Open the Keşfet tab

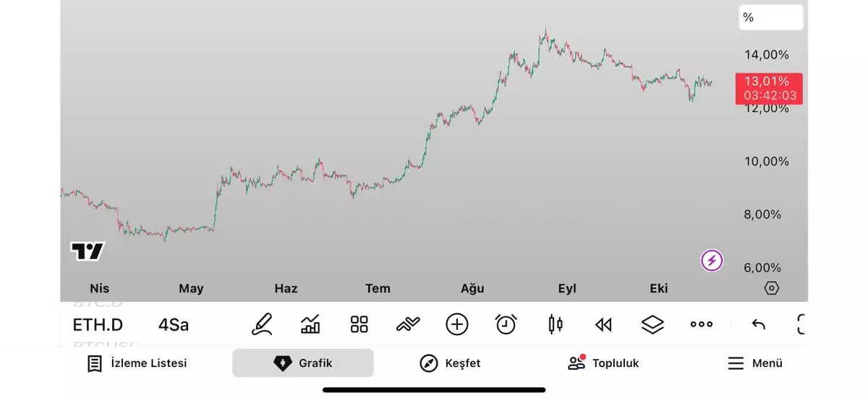pyautogui.click(x=450, y=363)
